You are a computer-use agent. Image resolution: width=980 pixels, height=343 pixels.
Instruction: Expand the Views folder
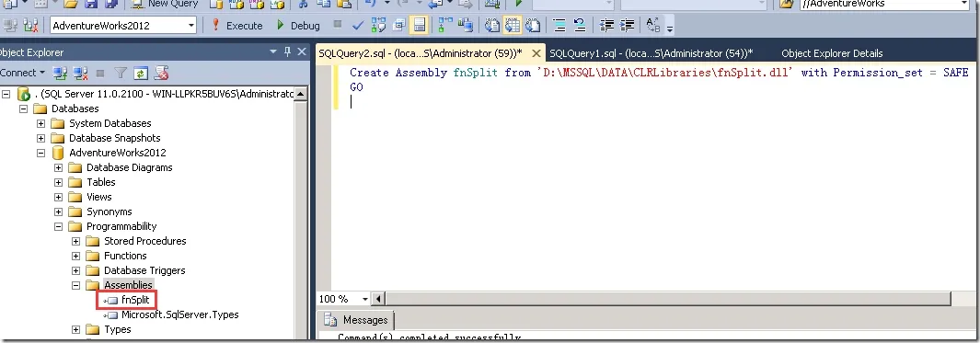tap(59, 197)
